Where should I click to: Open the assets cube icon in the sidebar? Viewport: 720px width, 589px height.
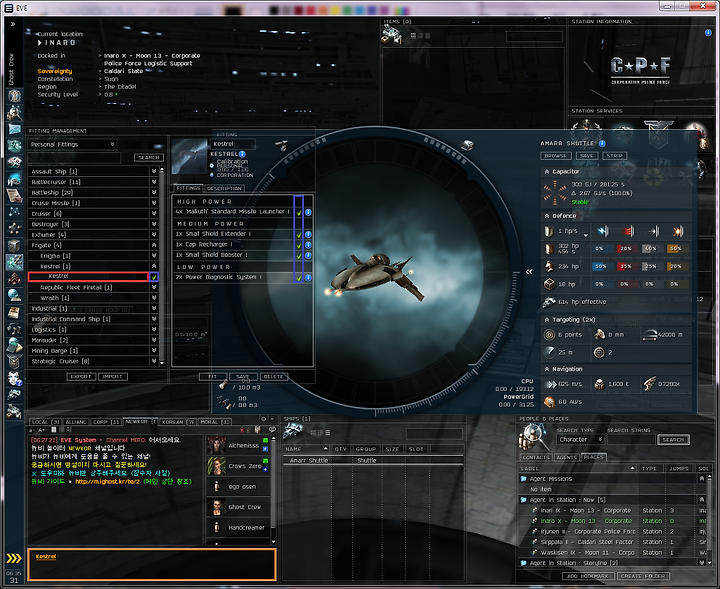[14, 245]
